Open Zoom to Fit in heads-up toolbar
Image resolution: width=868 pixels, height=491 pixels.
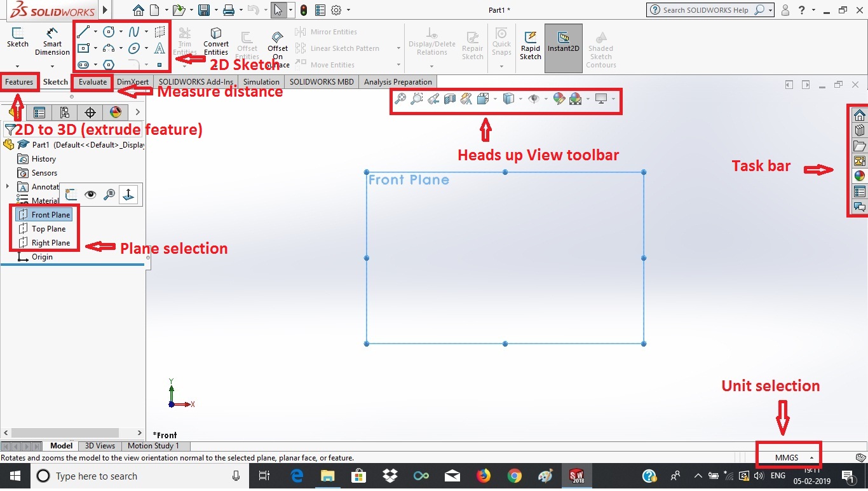pyautogui.click(x=400, y=99)
